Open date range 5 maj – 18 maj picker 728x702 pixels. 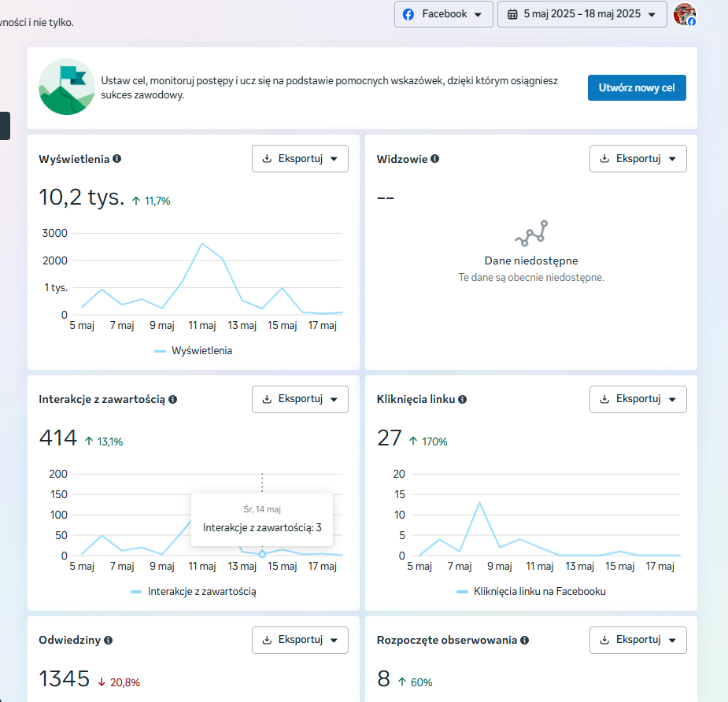coord(582,14)
